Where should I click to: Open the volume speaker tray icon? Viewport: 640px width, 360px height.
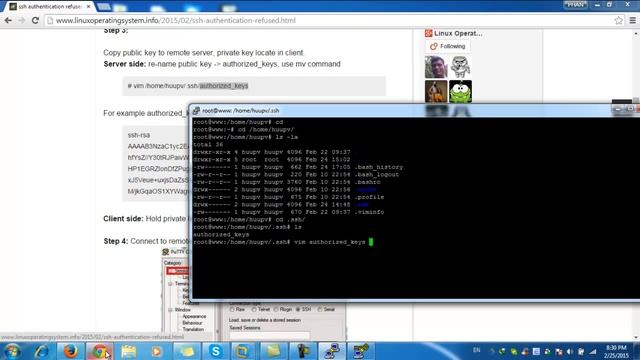click(x=570, y=351)
